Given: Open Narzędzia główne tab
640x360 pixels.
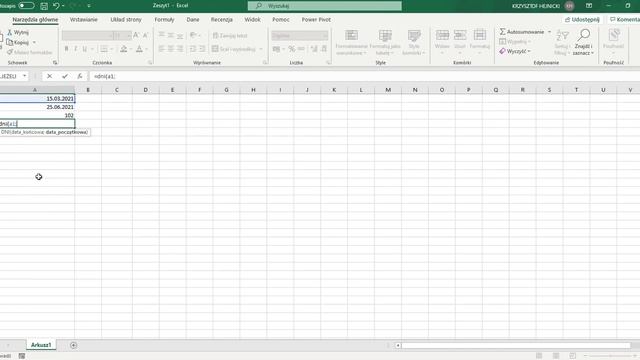Looking at the screenshot, I should point(35,20).
